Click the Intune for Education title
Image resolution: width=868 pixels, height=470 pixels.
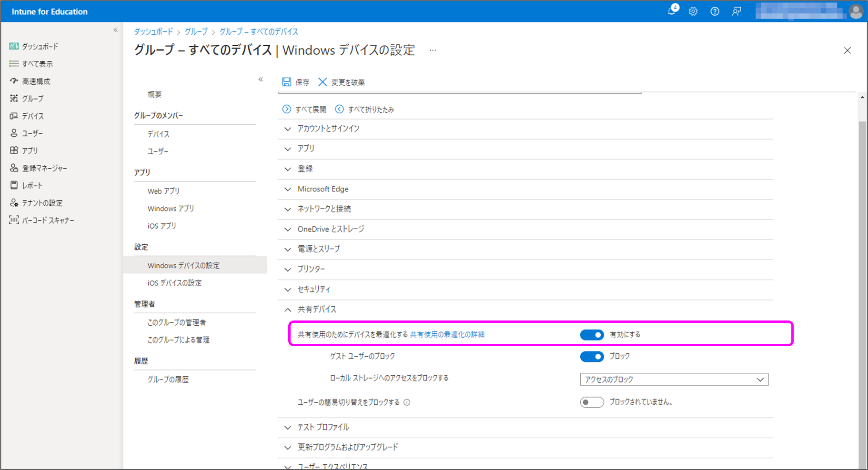click(x=50, y=11)
